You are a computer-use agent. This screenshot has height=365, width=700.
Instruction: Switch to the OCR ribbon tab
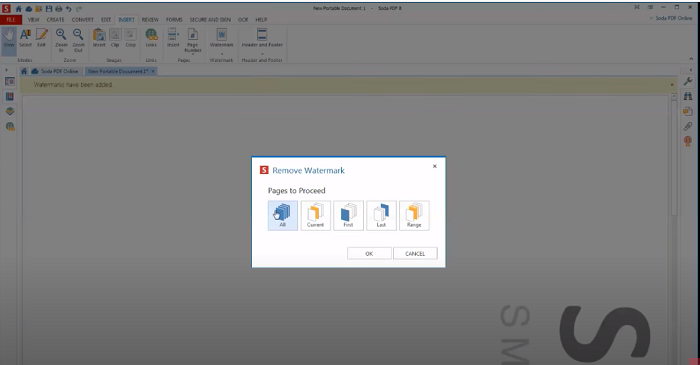[243, 20]
